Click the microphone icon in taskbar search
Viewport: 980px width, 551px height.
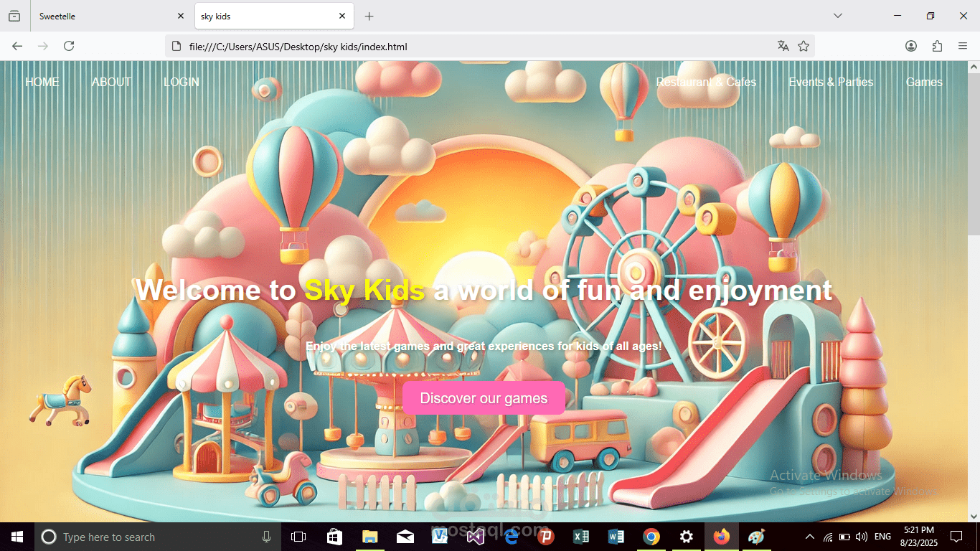pyautogui.click(x=267, y=537)
